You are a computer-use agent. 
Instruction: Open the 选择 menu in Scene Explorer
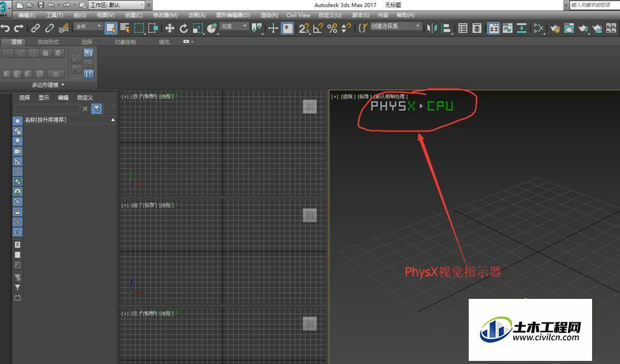(25, 97)
